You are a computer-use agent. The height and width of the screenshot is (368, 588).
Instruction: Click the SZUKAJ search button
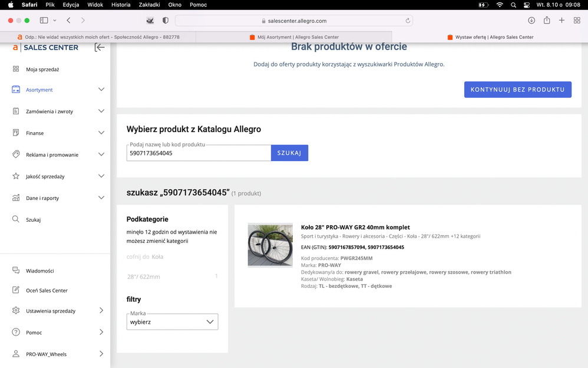pos(289,153)
